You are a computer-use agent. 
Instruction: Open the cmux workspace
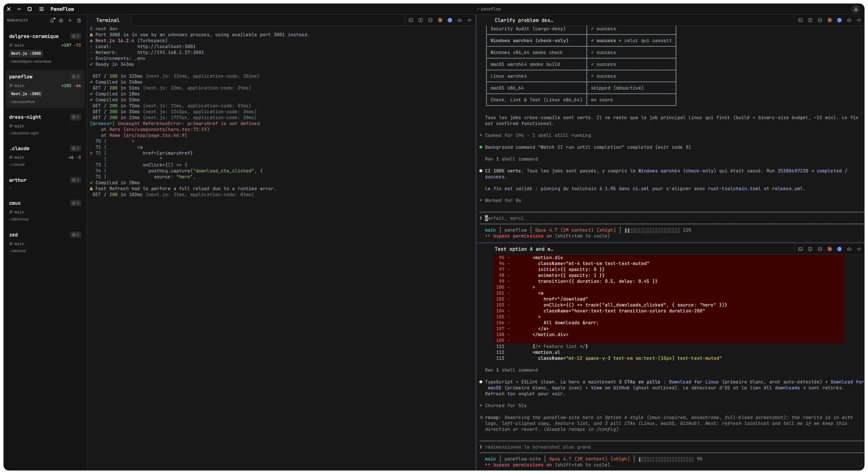(45, 211)
